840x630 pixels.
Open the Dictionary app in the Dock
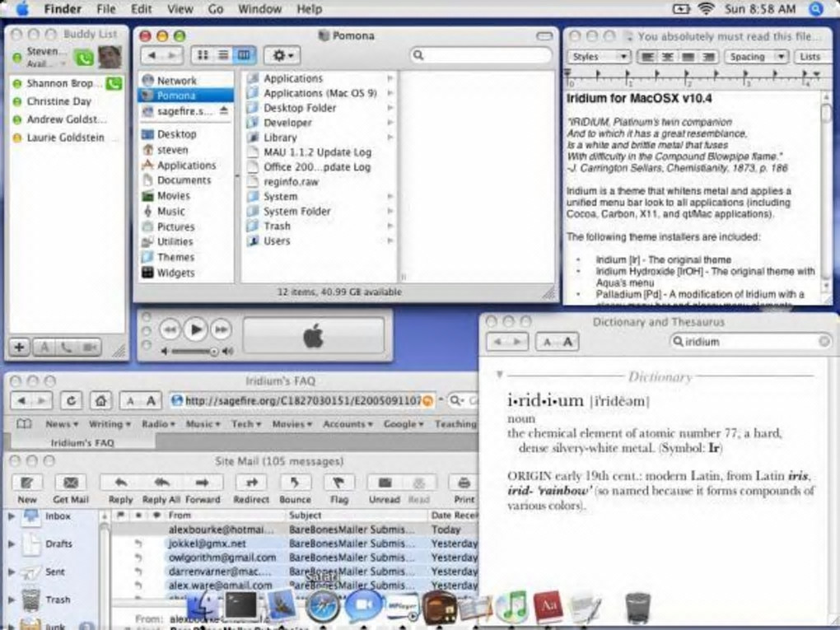(x=548, y=606)
